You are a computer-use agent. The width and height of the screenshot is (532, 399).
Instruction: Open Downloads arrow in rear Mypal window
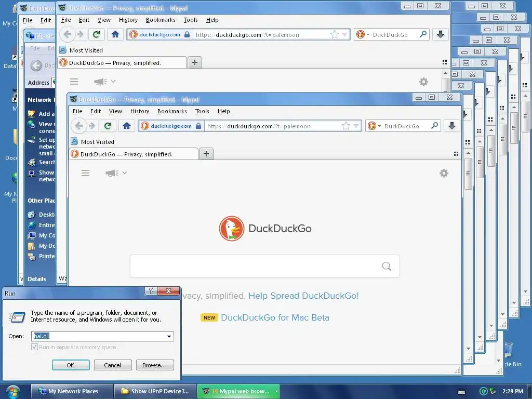pos(440,34)
